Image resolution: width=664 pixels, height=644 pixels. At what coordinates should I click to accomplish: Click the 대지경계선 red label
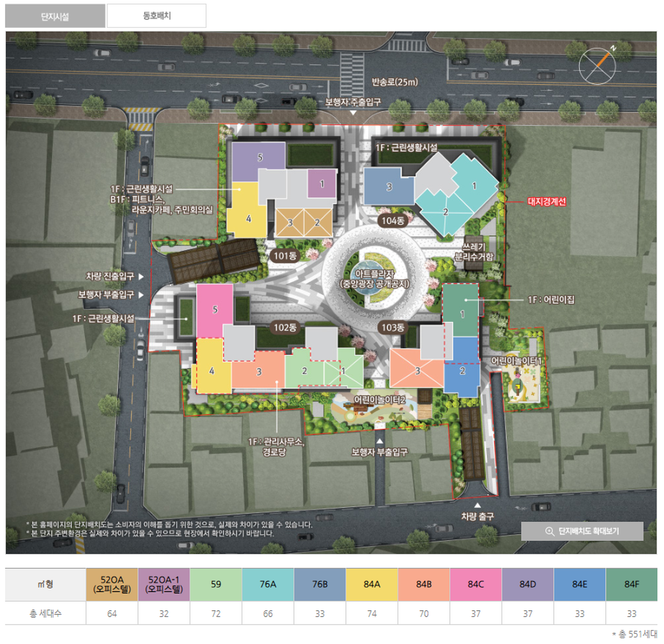547,202
